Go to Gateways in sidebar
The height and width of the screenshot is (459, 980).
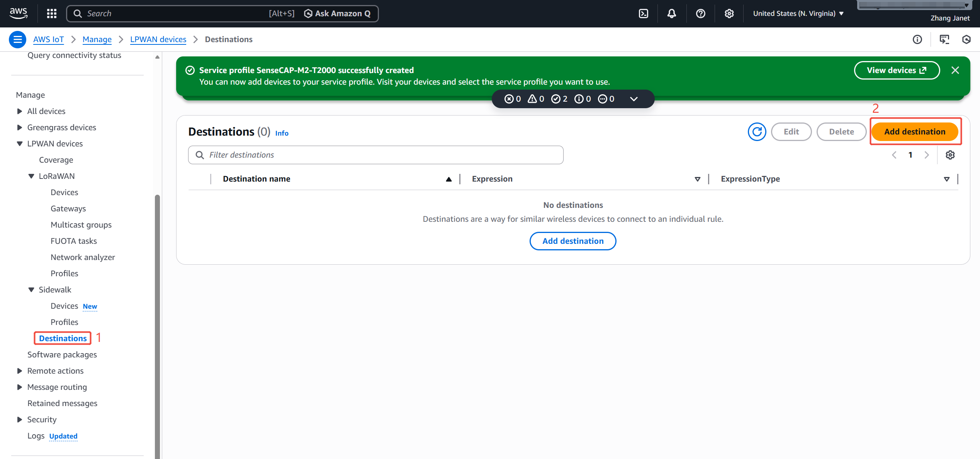click(x=68, y=209)
